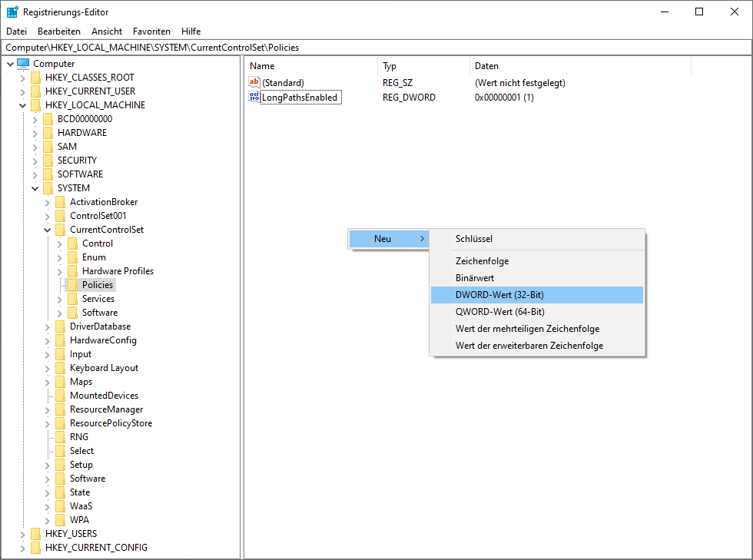753x560 pixels.
Task: Open the Favoriten menu
Action: pos(152,31)
